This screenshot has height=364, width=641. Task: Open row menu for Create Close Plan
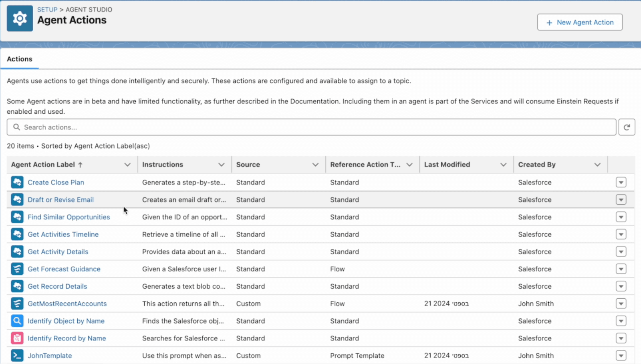tap(621, 183)
